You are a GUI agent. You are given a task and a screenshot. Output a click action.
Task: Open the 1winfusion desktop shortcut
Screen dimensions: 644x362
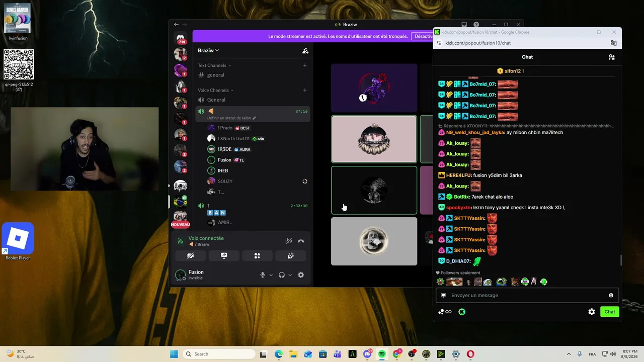pyautogui.click(x=18, y=22)
